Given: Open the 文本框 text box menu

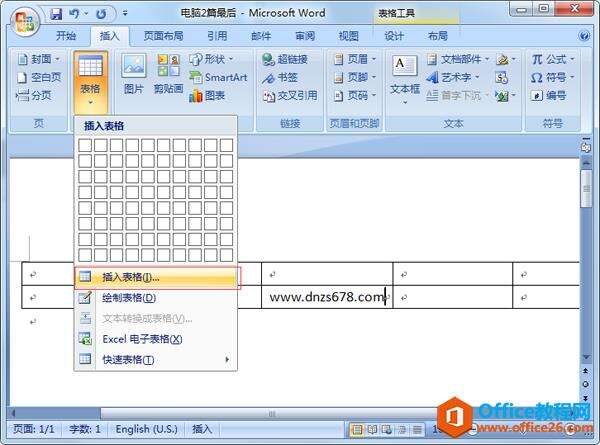Looking at the screenshot, I should pyautogui.click(x=405, y=80).
